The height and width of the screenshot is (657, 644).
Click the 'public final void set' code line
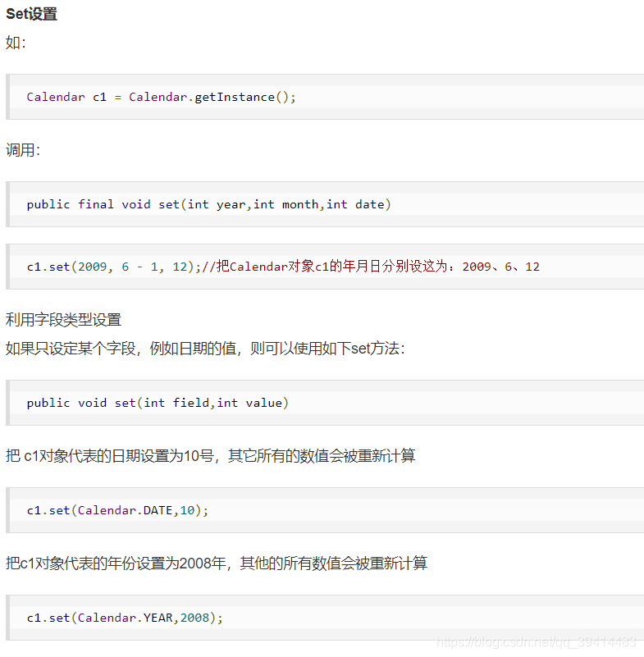pyautogui.click(x=208, y=204)
